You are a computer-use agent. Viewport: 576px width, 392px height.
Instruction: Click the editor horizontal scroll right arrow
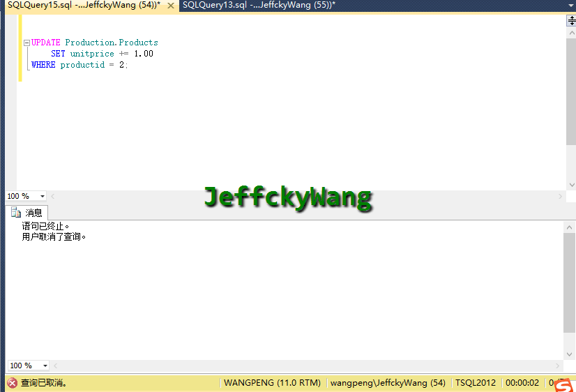tap(560, 196)
